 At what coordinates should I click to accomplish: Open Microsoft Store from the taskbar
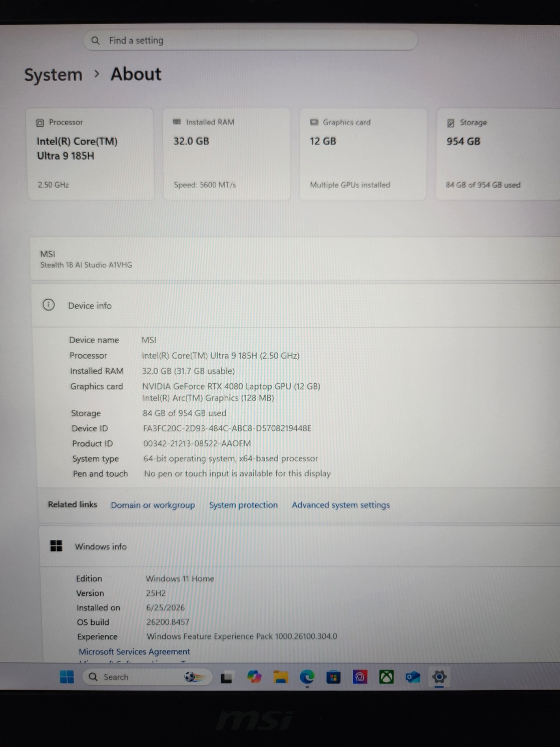(x=333, y=677)
